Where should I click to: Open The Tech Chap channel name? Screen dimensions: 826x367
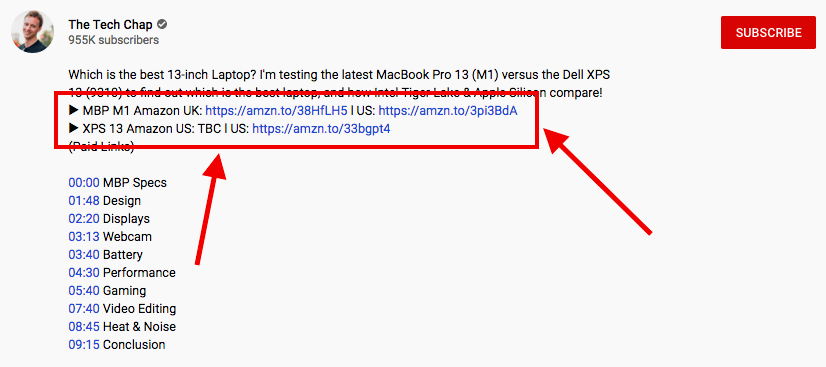click(x=111, y=24)
